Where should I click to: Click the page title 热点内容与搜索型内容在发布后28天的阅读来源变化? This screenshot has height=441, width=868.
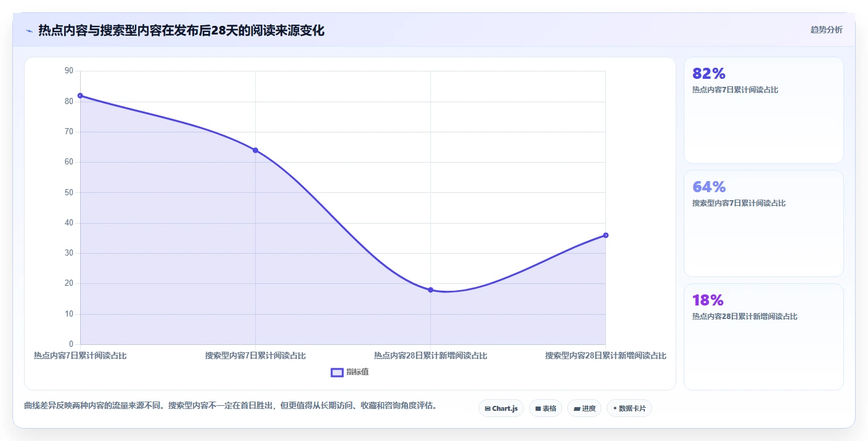coord(181,30)
